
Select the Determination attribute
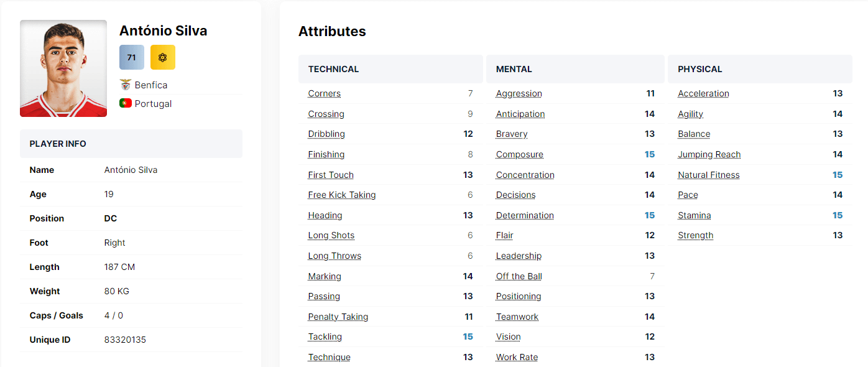(524, 215)
